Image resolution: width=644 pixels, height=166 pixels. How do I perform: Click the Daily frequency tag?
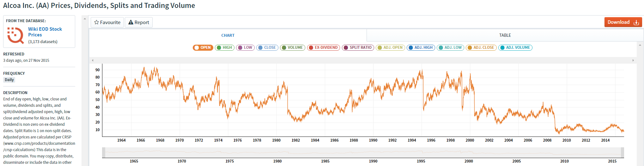9,80
